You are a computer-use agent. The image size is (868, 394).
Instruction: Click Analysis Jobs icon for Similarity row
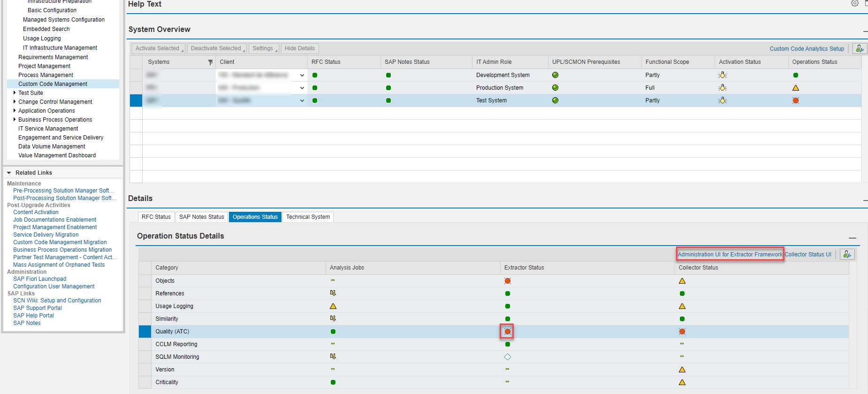coord(333,318)
